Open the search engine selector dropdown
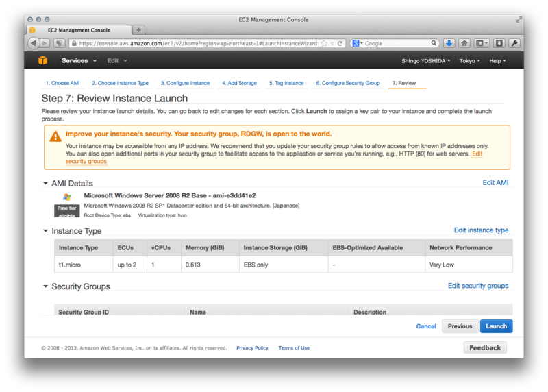548x392 pixels. [358, 43]
